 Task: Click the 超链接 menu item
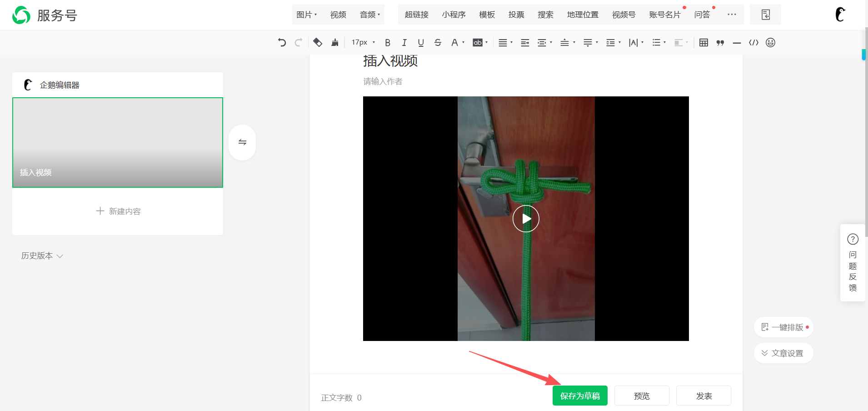416,15
